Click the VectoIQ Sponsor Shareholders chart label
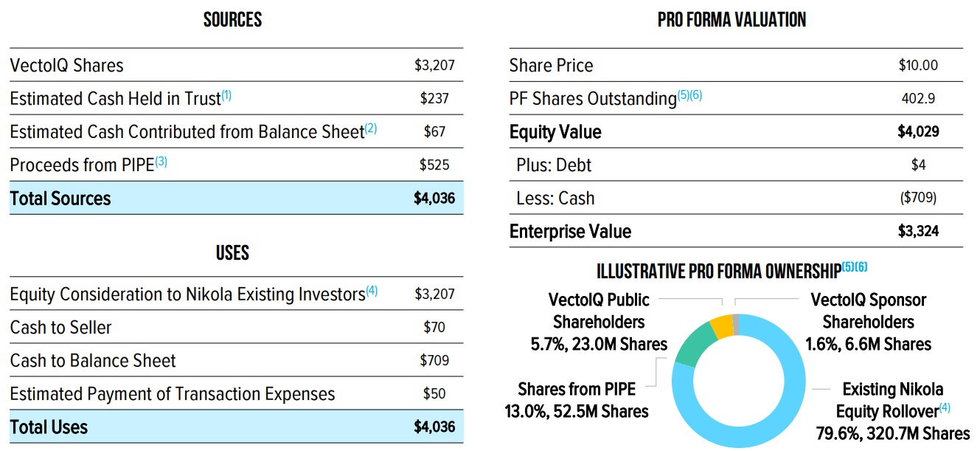 869,322
